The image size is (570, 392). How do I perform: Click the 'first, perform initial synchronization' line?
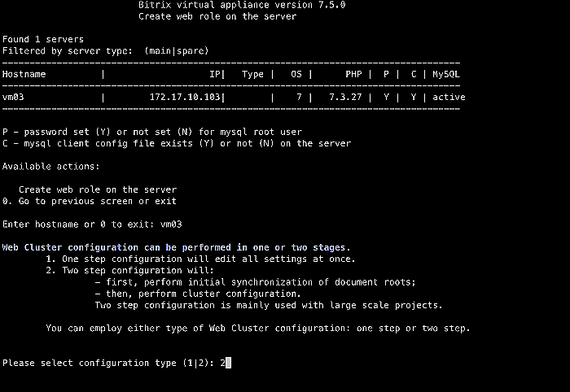tap(255, 282)
